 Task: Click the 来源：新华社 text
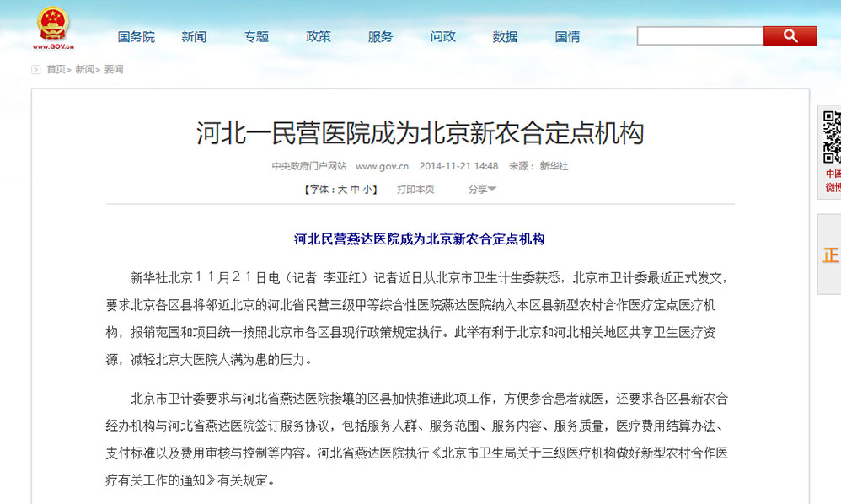coord(538,166)
